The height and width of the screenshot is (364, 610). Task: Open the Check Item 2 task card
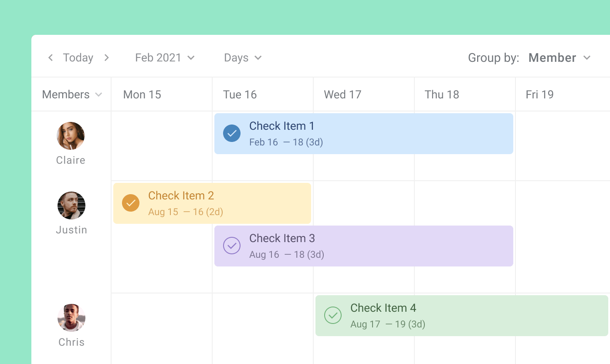coord(196,203)
